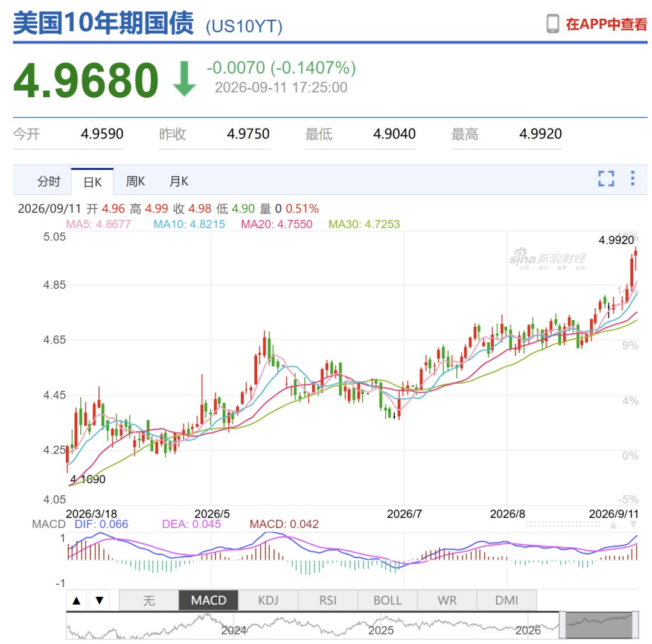Click the sina 新浪财经 watermark logo
This screenshot has width=652, height=644.
547,259
